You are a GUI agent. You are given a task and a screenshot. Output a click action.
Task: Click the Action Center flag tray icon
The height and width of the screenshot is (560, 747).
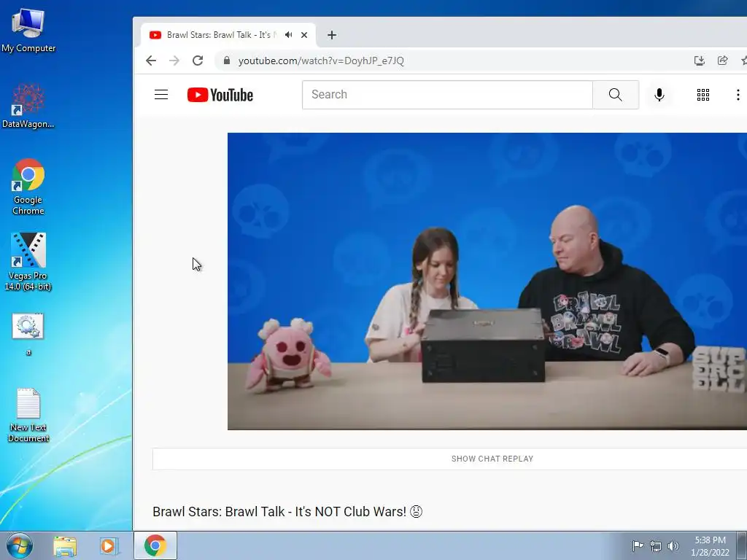tap(638, 545)
